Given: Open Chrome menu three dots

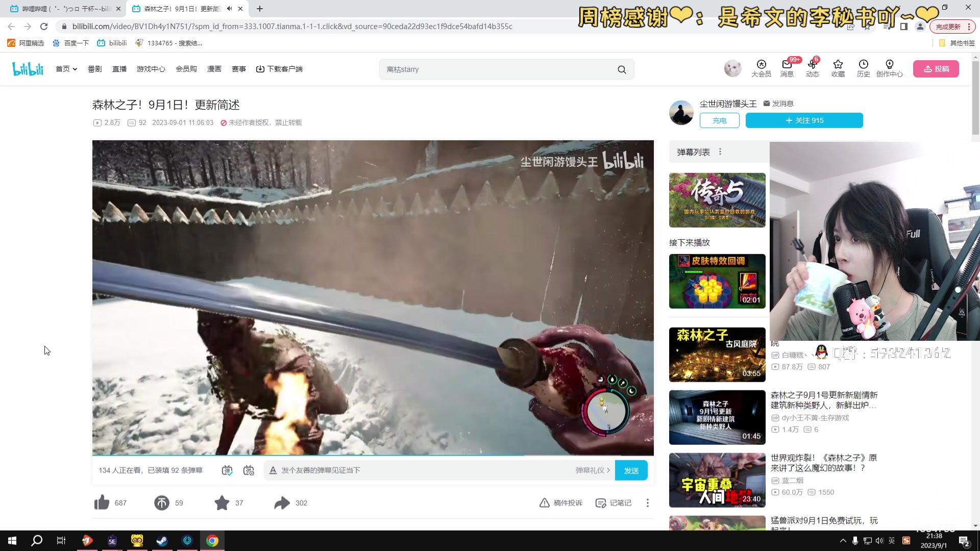Looking at the screenshot, I should (969, 27).
